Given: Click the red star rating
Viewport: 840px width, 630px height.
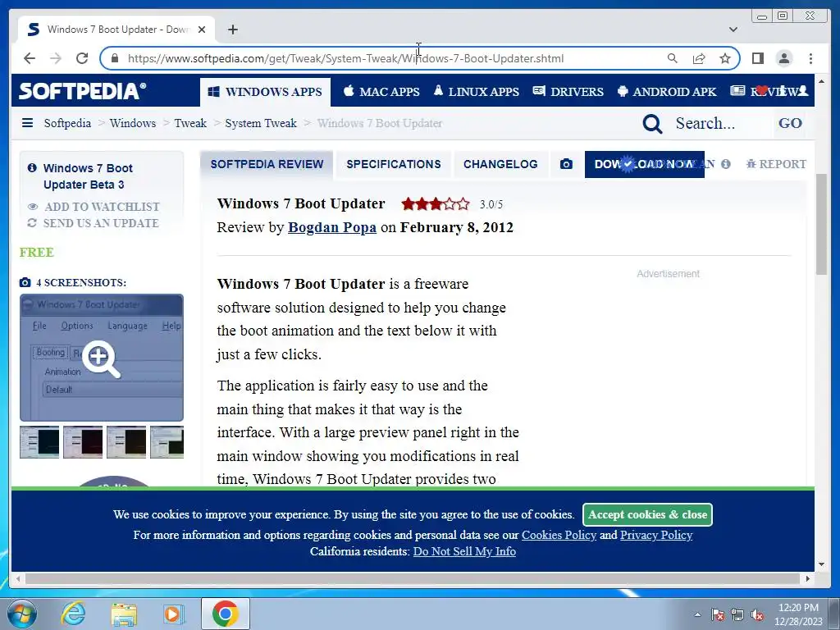Looking at the screenshot, I should 436,204.
